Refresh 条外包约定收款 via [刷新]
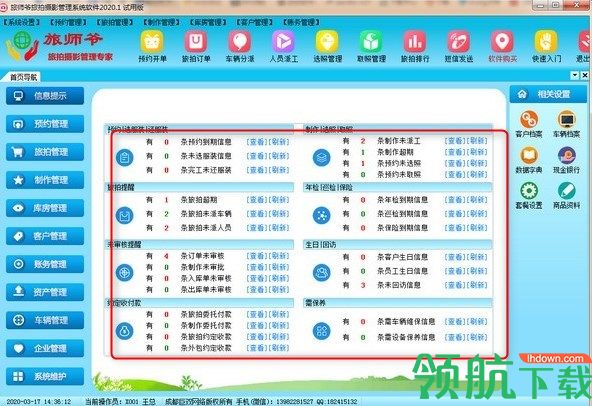The width and height of the screenshot is (592, 406). tap(279, 348)
